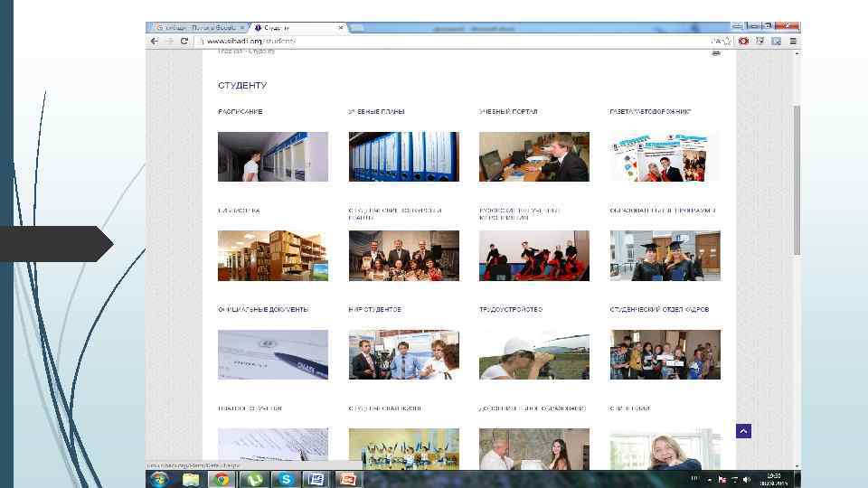Reload the page with the refresh icon
This screenshot has width=868, height=488.
click(x=184, y=41)
